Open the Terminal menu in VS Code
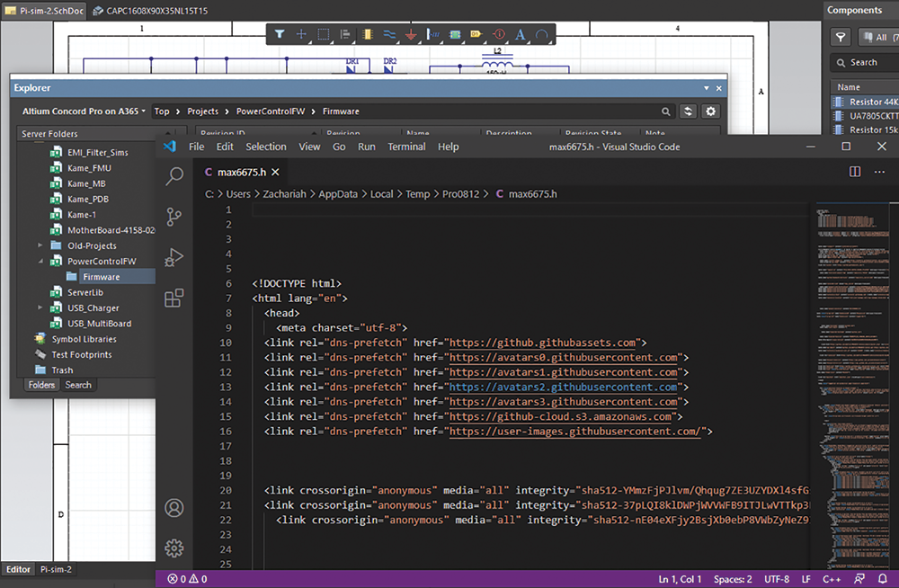The height and width of the screenshot is (588, 899). pos(406,147)
